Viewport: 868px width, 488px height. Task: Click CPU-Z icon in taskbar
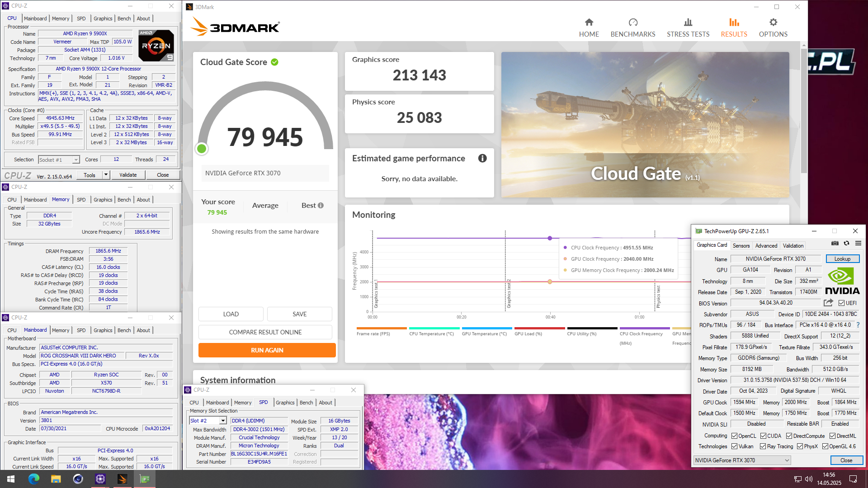[100, 479]
